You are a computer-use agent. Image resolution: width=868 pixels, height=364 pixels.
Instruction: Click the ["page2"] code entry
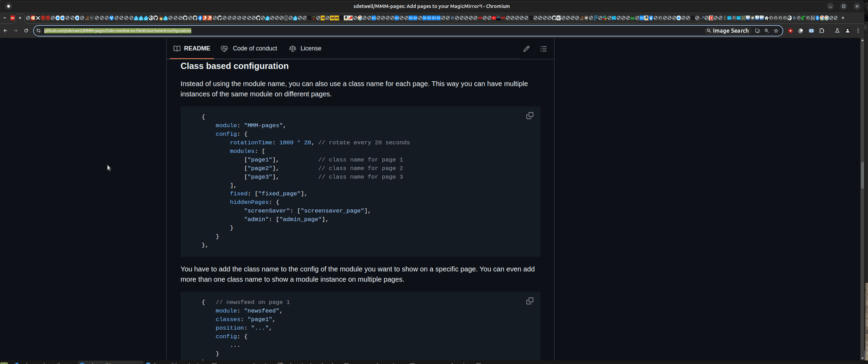(x=261, y=168)
